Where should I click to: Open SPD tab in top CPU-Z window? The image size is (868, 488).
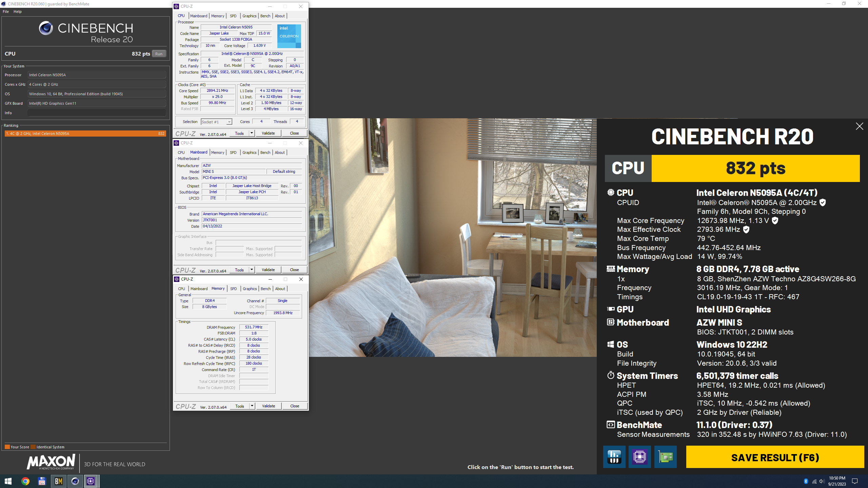233,16
